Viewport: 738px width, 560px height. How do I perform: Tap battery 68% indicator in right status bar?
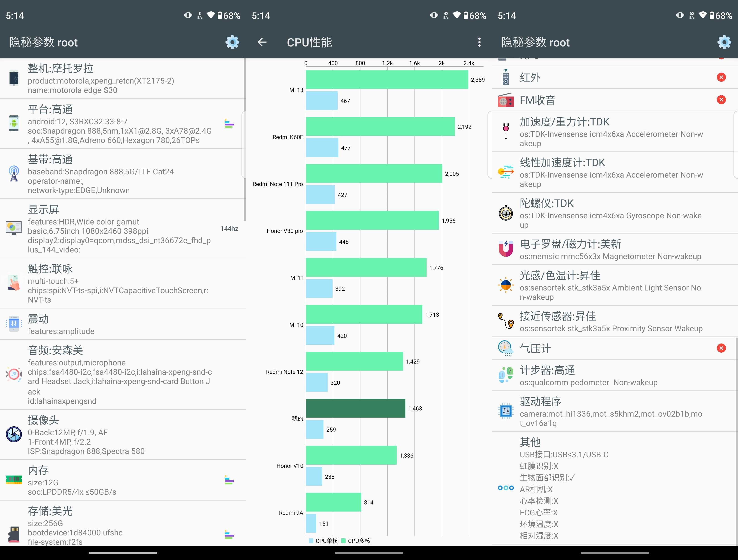click(x=721, y=15)
